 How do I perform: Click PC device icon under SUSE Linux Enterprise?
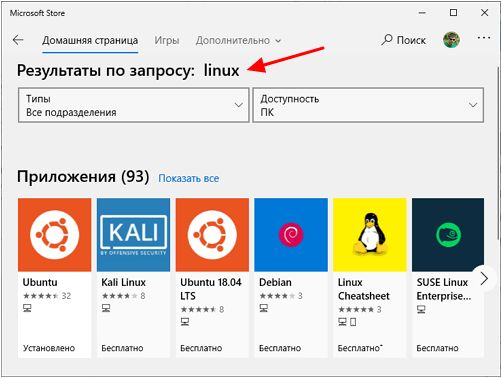[x=421, y=310]
